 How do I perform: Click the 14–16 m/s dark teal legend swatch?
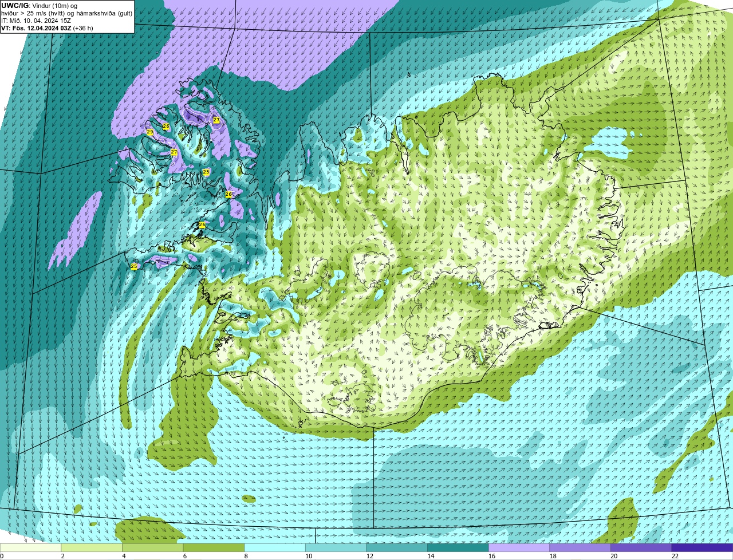pos(458,548)
